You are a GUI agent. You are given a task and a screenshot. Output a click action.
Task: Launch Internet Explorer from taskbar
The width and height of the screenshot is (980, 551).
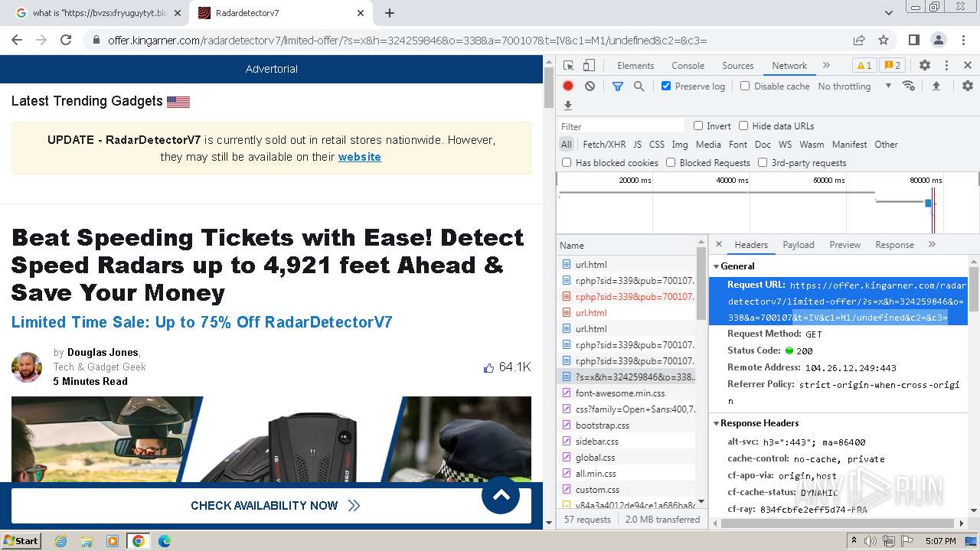[61, 541]
